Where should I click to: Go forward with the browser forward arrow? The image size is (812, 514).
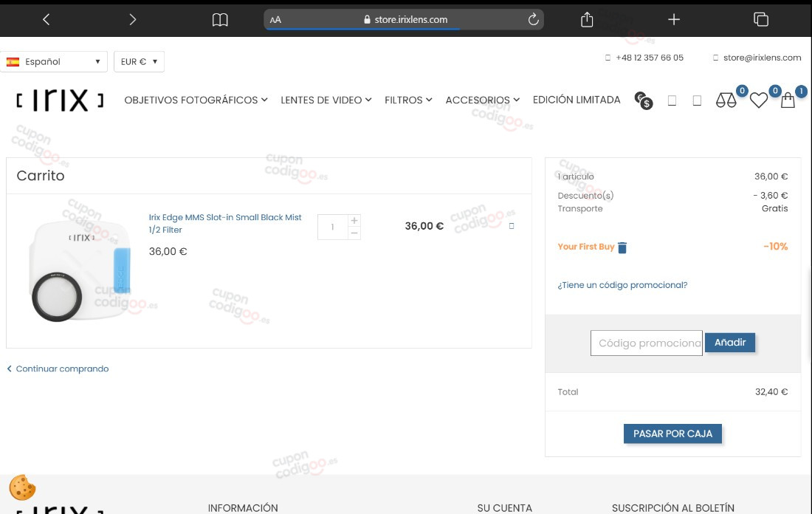tap(133, 20)
